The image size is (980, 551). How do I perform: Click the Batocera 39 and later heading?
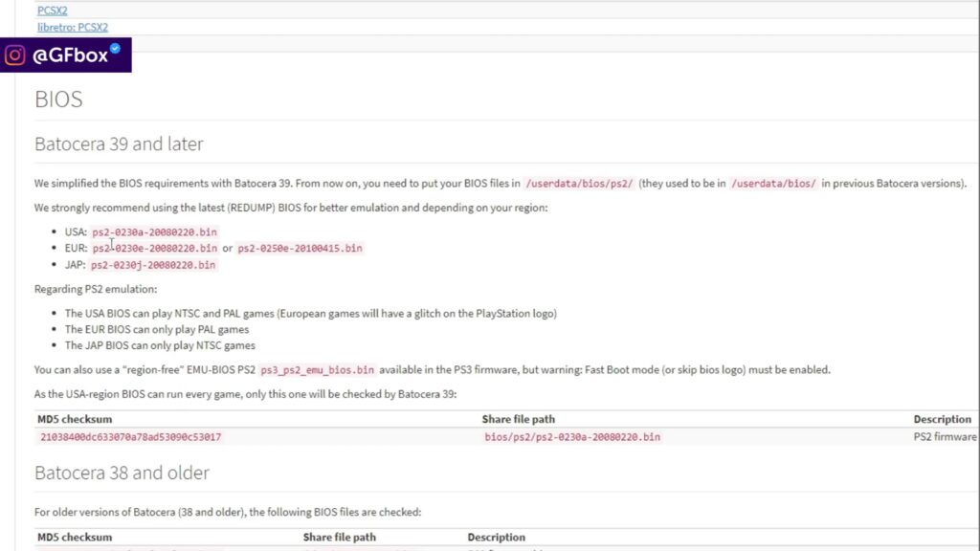[119, 143]
